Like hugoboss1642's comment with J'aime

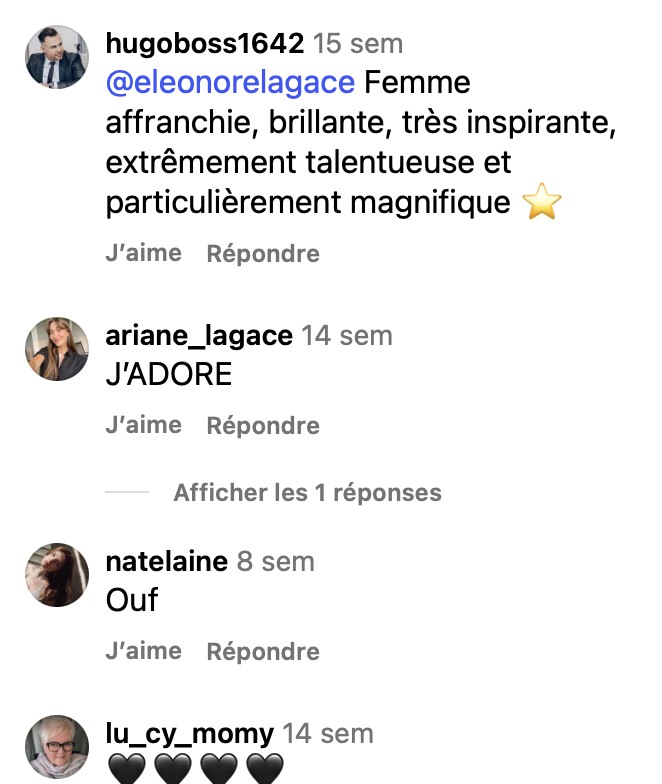coord(143,253)
